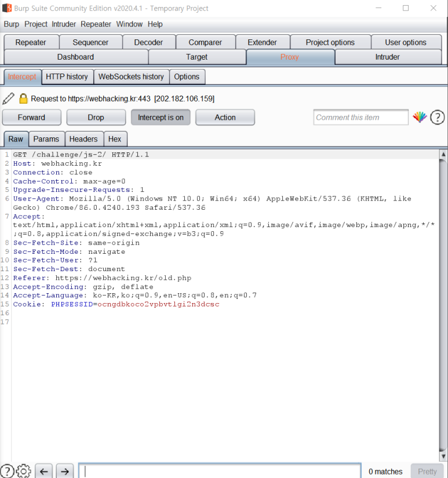Screen dimensions: 448x478
Task: Click the 0 matches search count
Action: point(385,471)
